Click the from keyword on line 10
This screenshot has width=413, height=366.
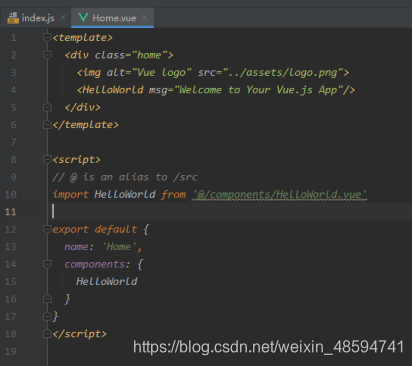coord(173,194)
